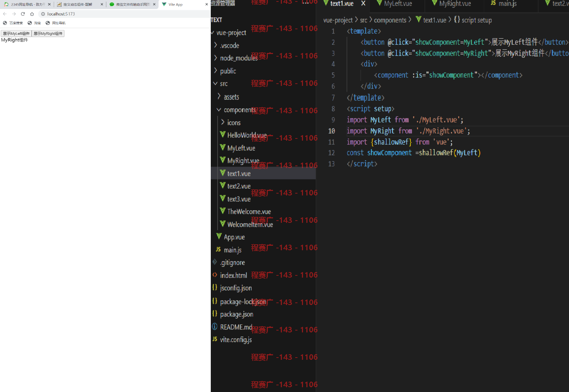Click components in the editor breadcrumb
This screenshot has width=569, height=392.
click(390, 20)
